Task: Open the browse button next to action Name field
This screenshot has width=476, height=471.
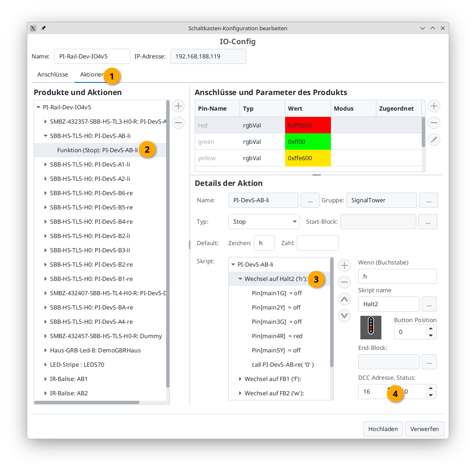Action: (310, 201)
